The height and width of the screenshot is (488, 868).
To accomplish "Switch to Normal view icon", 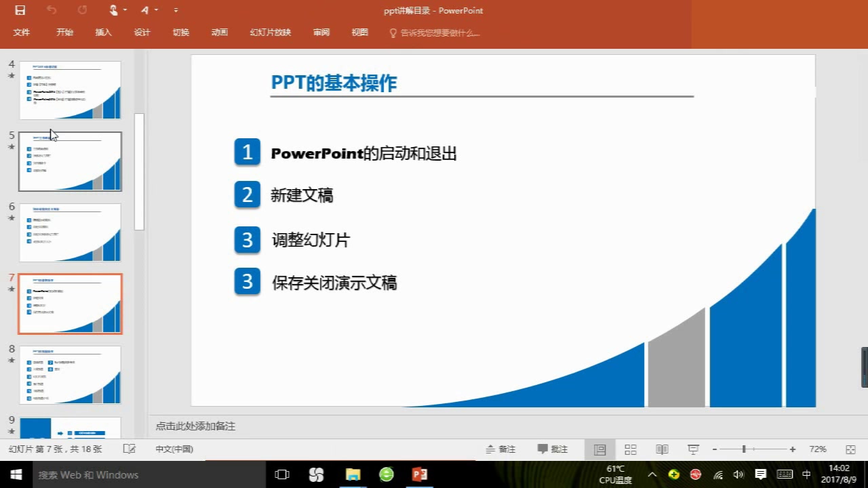I will tap(599, 449).
